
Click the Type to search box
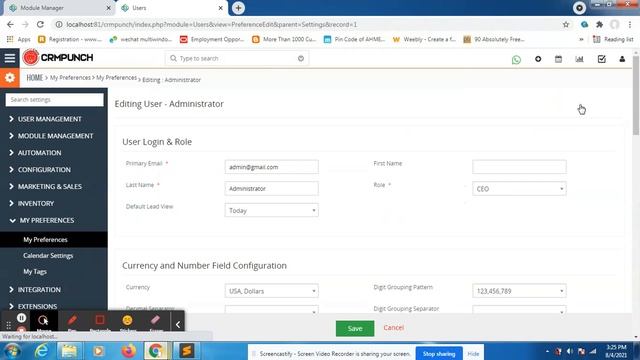pyautogui.click(x=237, y=58)
